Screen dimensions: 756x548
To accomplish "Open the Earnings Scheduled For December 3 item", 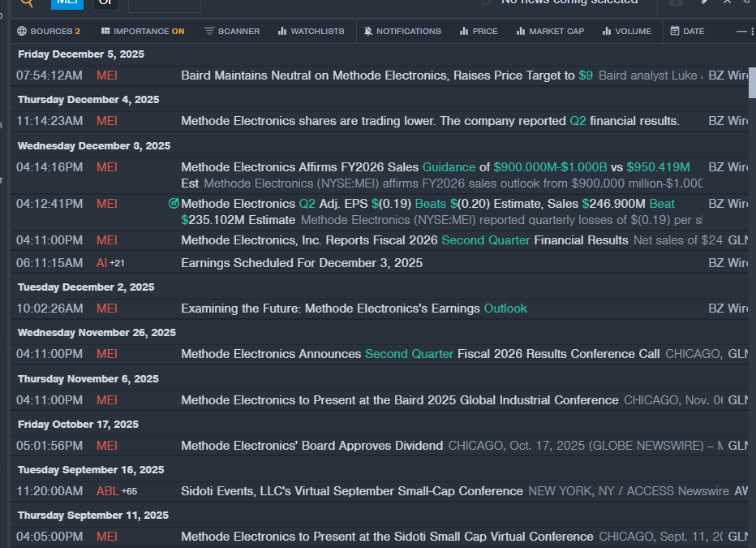I will (301, 263).
